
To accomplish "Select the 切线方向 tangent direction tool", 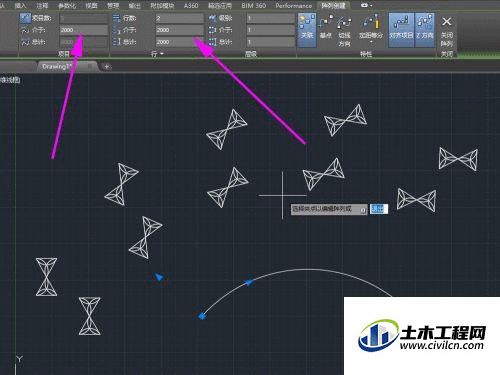I will 344,31.
